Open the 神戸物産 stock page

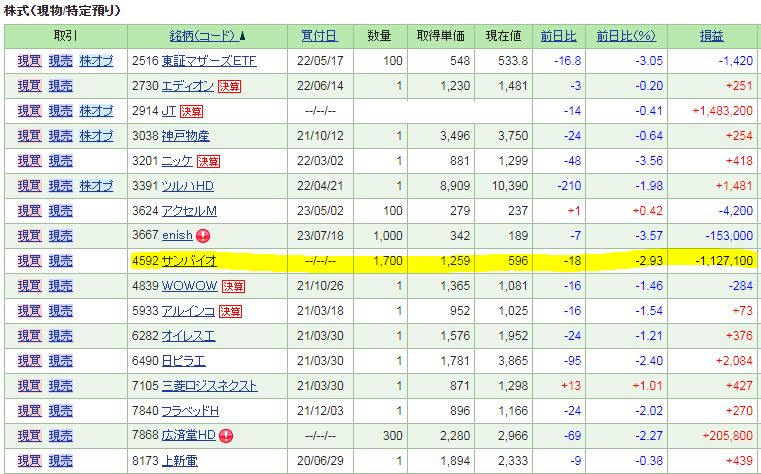185,136
